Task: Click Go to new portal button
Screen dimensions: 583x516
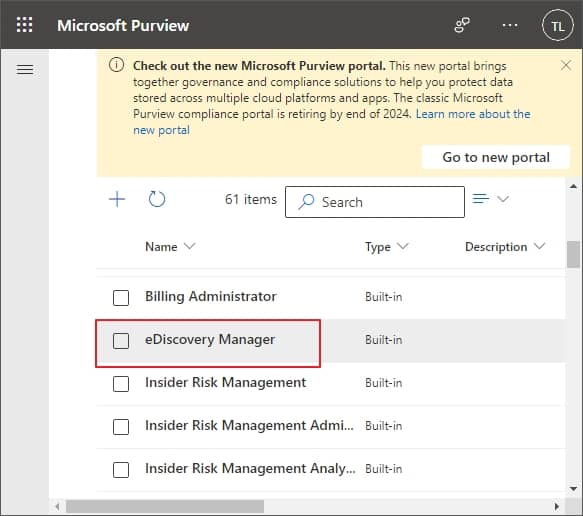Action: (x=496, y=157)
